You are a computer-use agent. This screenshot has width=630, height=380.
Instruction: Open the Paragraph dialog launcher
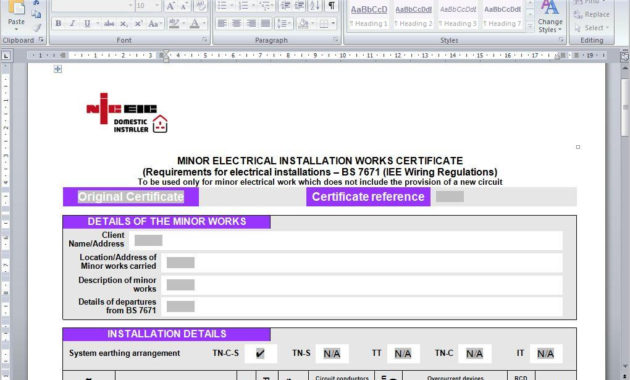point(336,40)
